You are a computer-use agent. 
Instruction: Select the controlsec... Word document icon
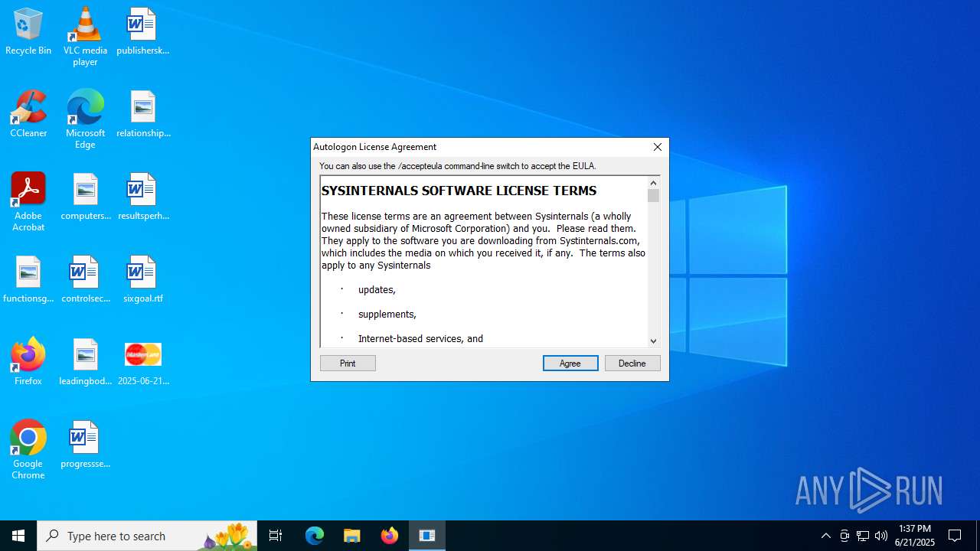point(85,279)
